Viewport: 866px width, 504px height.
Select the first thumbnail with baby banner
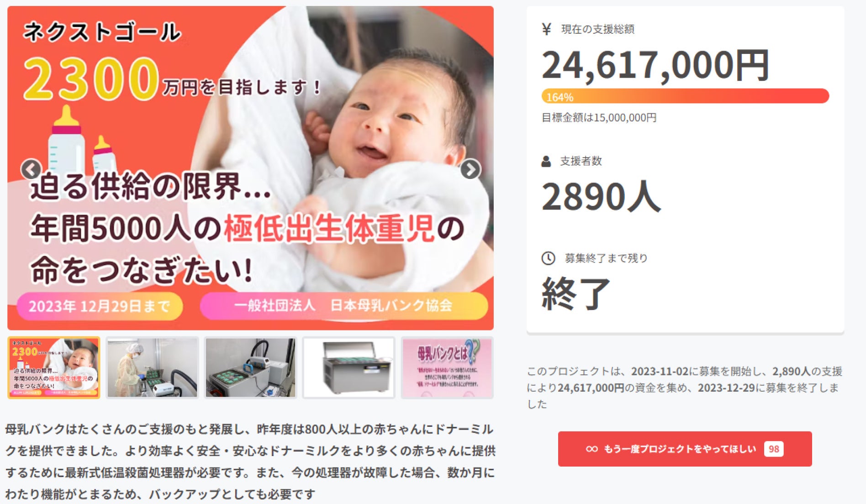54,368
